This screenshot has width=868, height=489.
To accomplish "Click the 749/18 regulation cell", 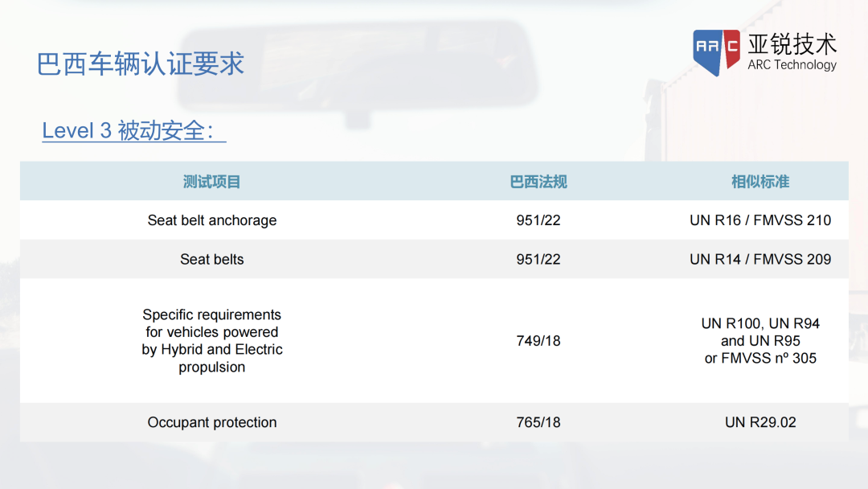I will point(538,340).
